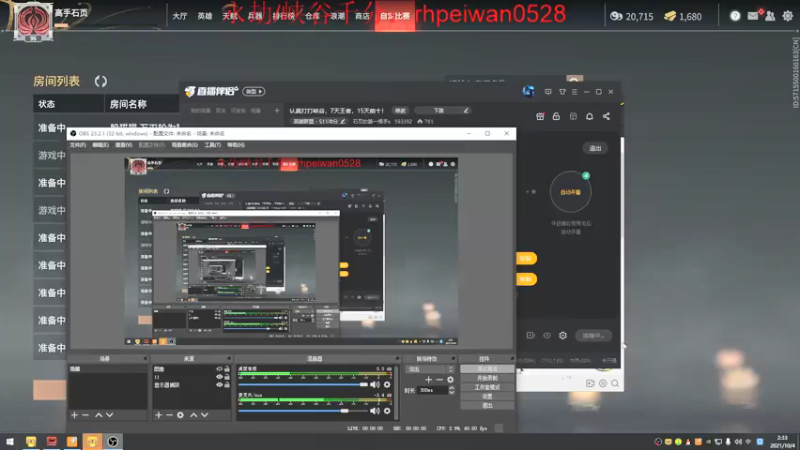Screen dimensions: 800x450
Task: Switch to the 英雄 tab in the game
Action: 205,16
